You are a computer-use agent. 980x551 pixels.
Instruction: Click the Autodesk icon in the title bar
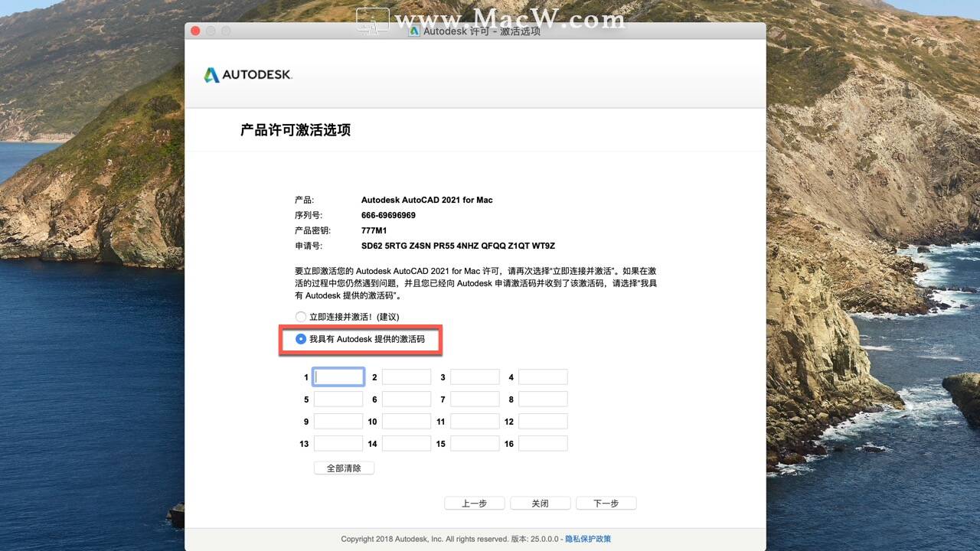[x=414, y=31]
